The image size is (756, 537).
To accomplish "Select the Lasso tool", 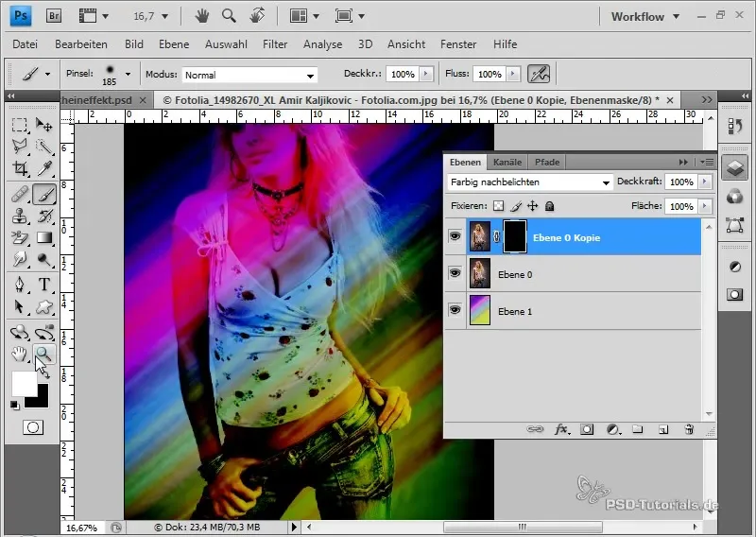I will [x=19, y=147].
